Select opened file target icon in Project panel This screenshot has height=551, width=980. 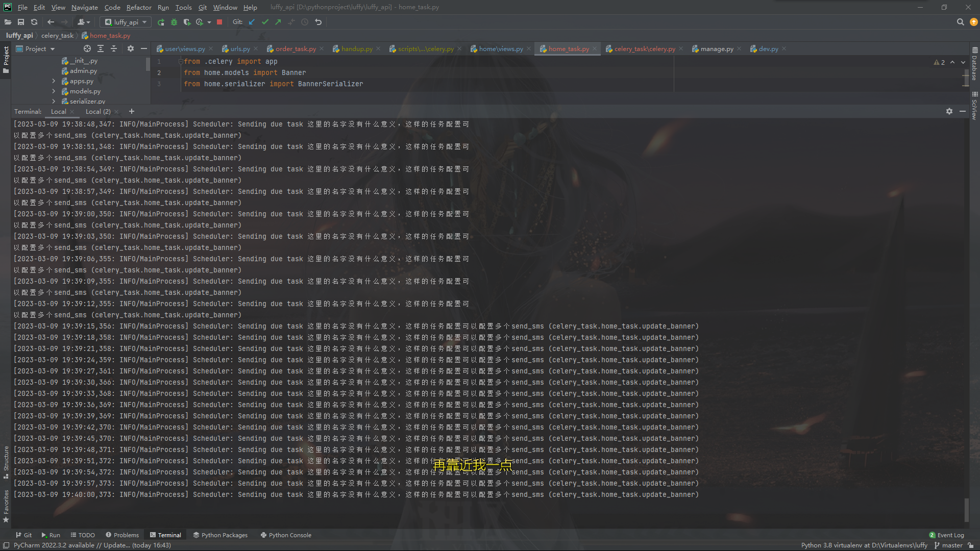[87, 48]
